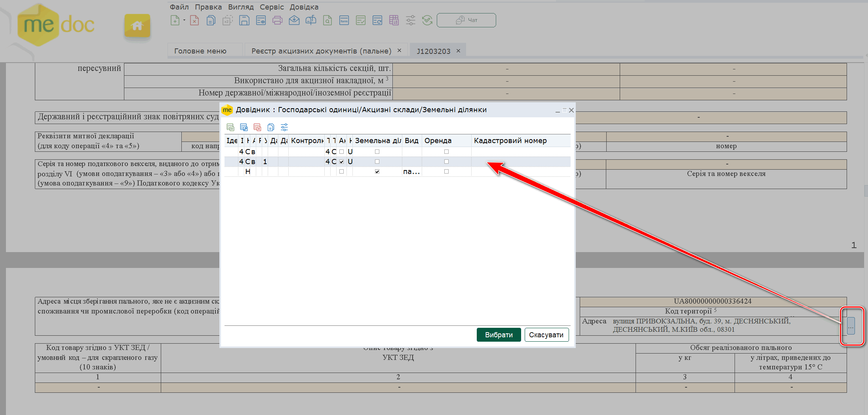
Task: Click the red delete record icon in Довідник
Action: tap(257, 127)
